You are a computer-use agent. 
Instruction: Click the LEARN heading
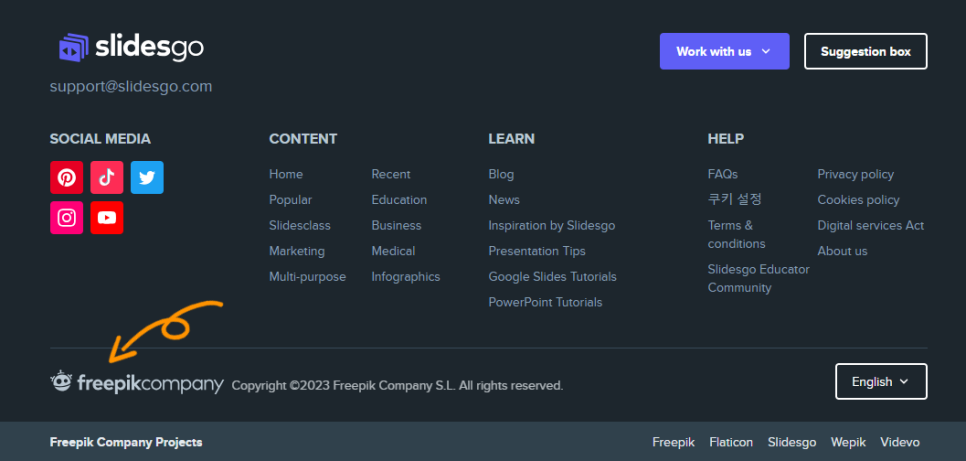click(x=511, y=139)
